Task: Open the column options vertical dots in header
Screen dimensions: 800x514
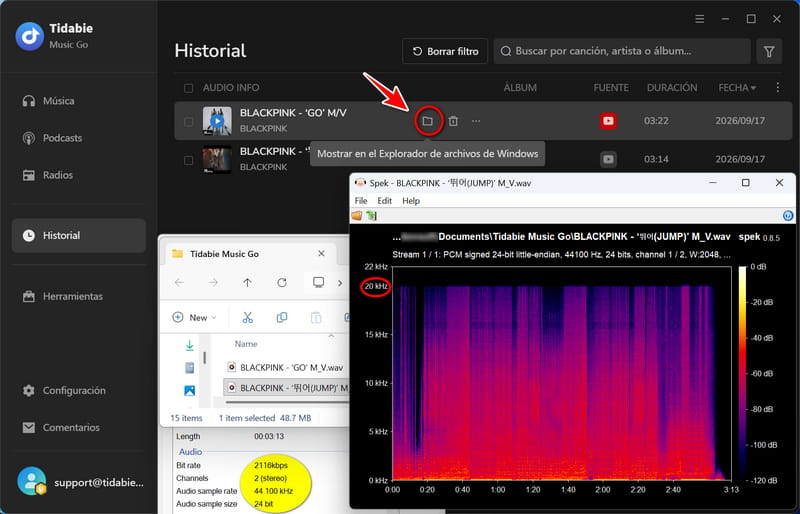Action: (x=778, y=88)
